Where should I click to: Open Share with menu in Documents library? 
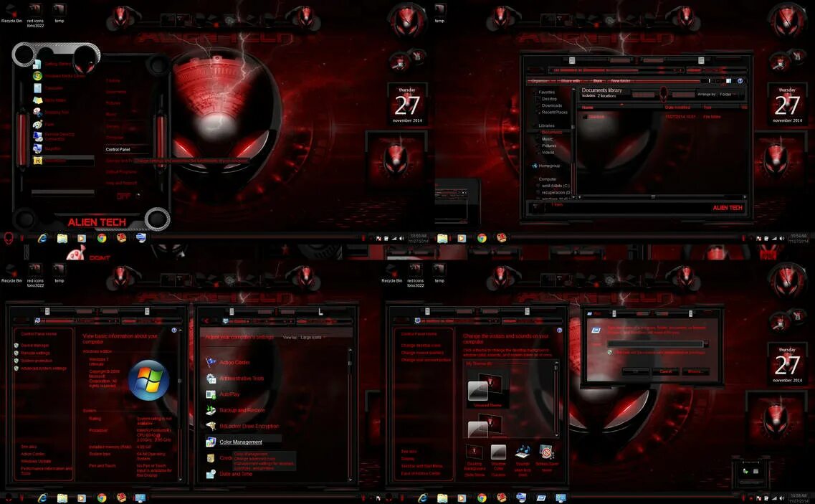pos(571,81)
